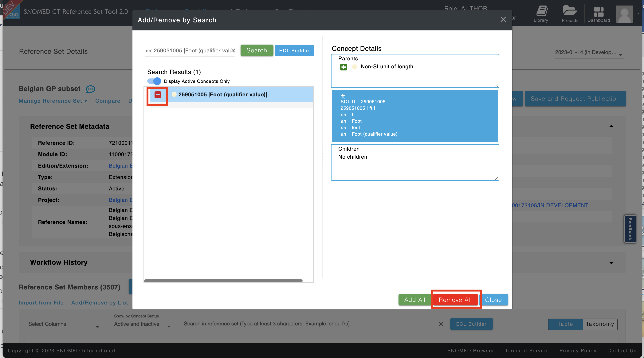The image size is (644, 358).
Task: Switch to Table view
Action: (x=565, y=324)
